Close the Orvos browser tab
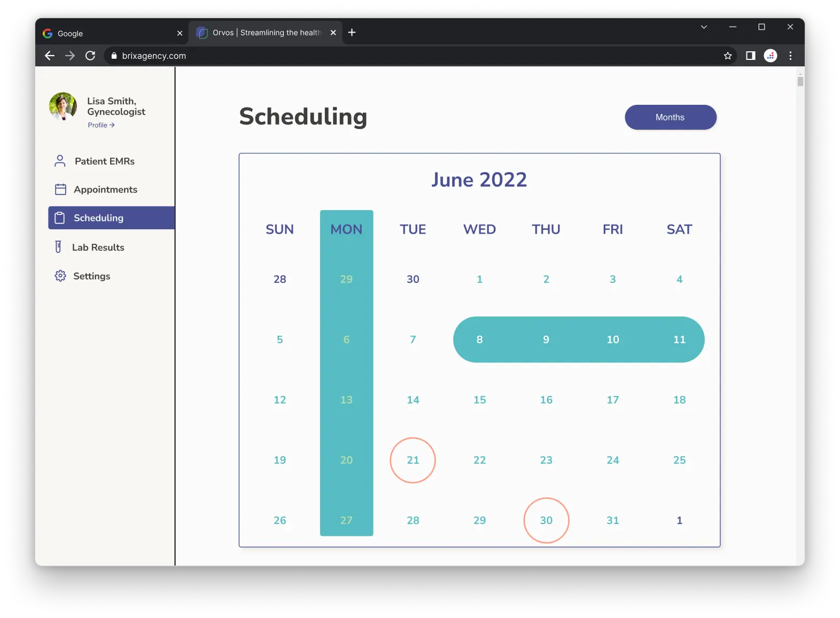The image size is (840, 618). [x=333, y=33]
